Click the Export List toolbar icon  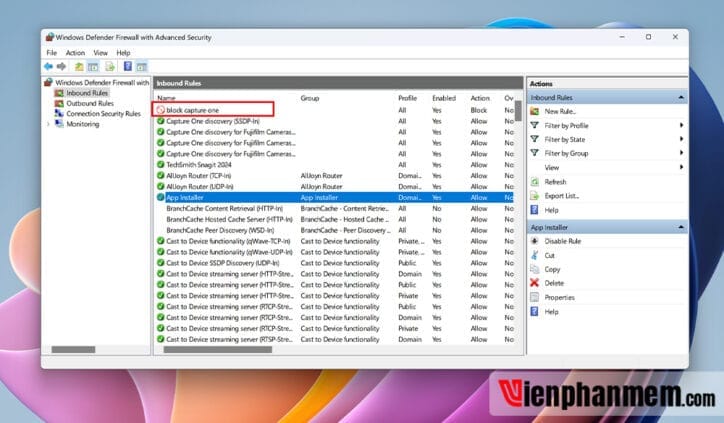(x=110, y=66)
